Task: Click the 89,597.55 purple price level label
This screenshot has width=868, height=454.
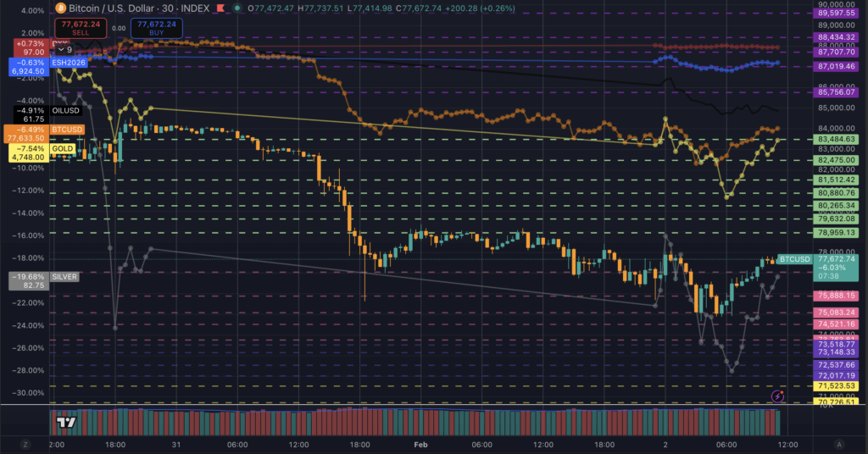Action: (x=834, y=14)
